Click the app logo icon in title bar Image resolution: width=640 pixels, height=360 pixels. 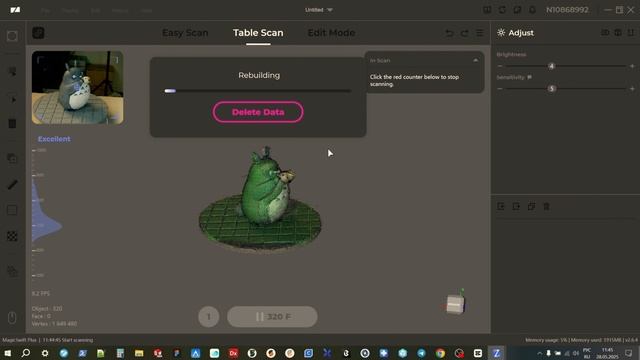pyautogui.click(x=15, y=10)
